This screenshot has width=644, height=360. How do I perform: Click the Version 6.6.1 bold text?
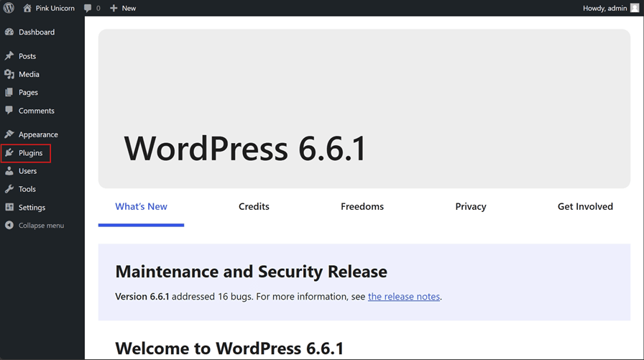coord(142,296)
